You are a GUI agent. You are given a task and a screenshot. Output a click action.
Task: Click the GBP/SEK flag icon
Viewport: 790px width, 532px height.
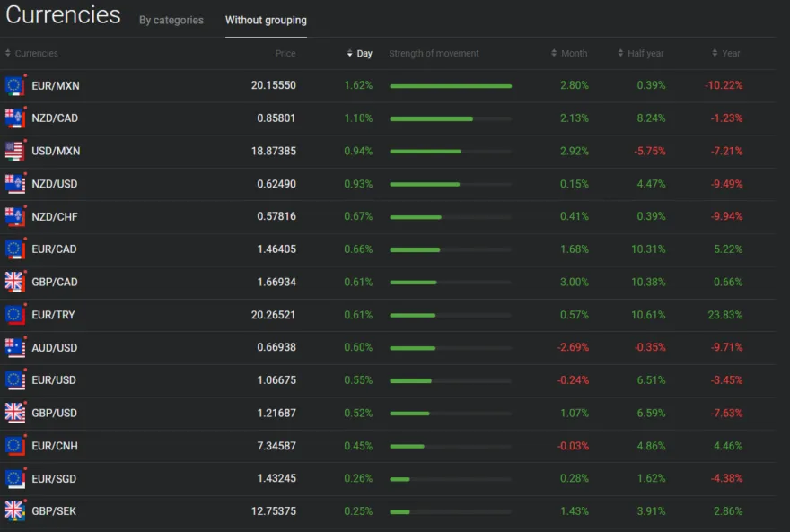click(x=14, y=511)
